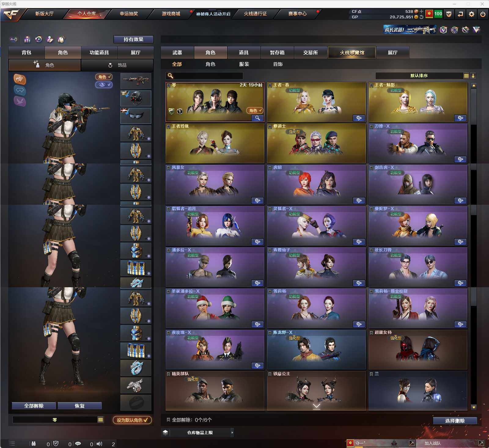The height and width of the screenshot is (448, 489).
Task: Open character list dropdown beside 零
Action: 100,420
